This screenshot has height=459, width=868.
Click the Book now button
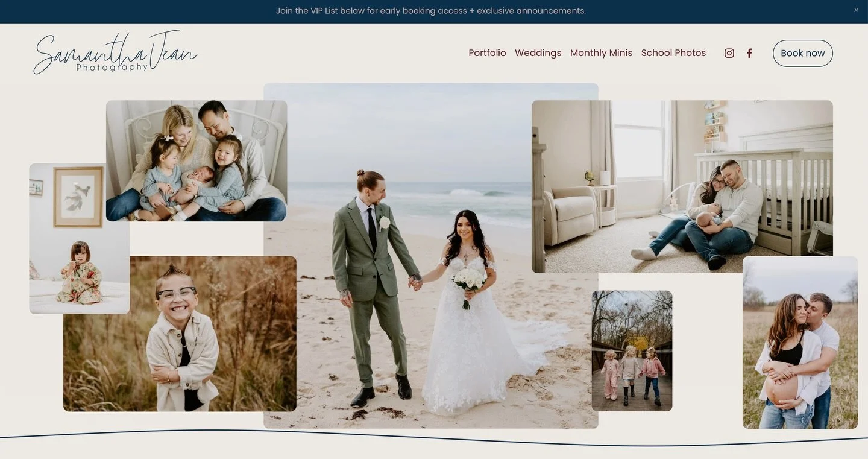[x=802, y=52]
